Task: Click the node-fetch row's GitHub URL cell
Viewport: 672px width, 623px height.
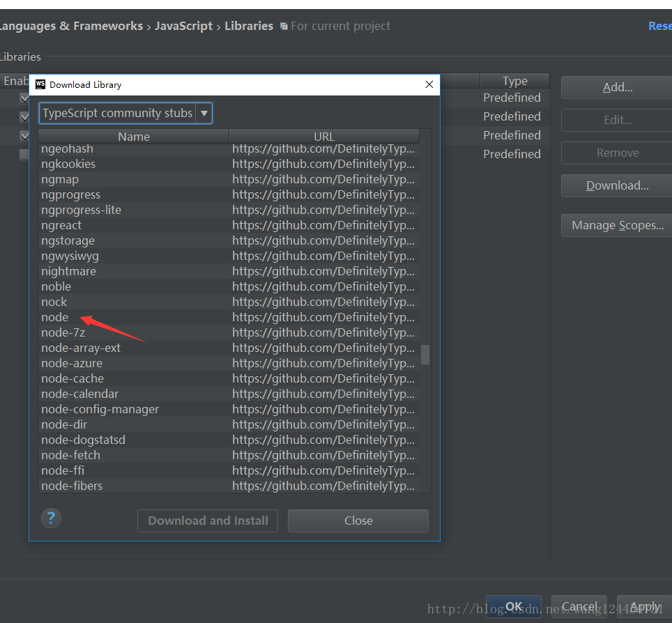Action: 323,456
